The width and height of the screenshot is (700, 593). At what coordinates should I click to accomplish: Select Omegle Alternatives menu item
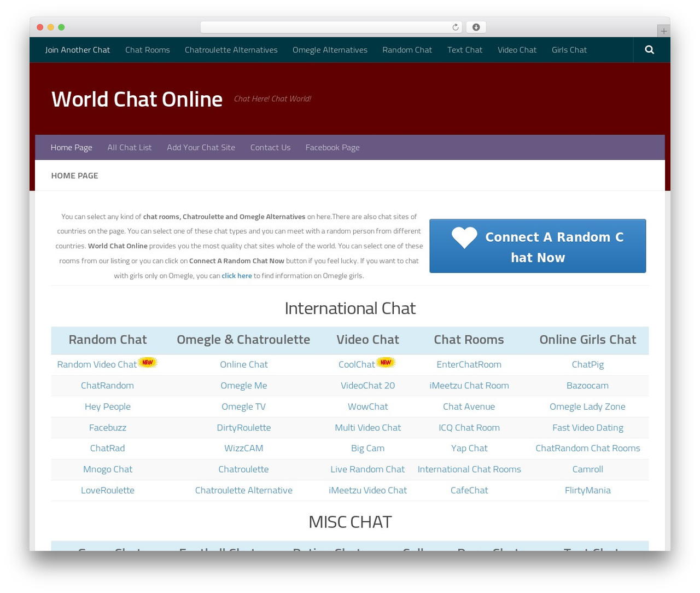coord(330,50)
